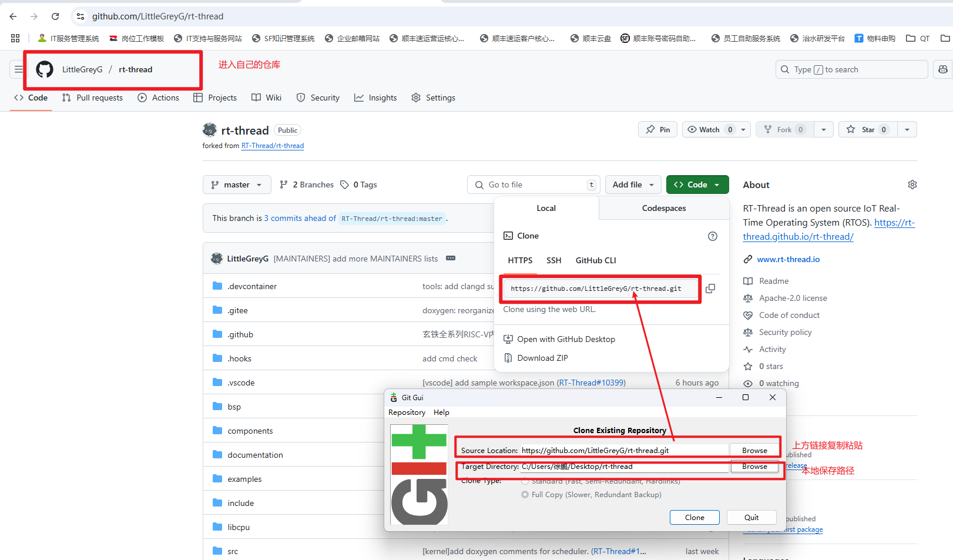The width and height of the screenshot is (953, 560).
Task: Click Apache-2.0 license scale icon
Action: coord(748,298)
